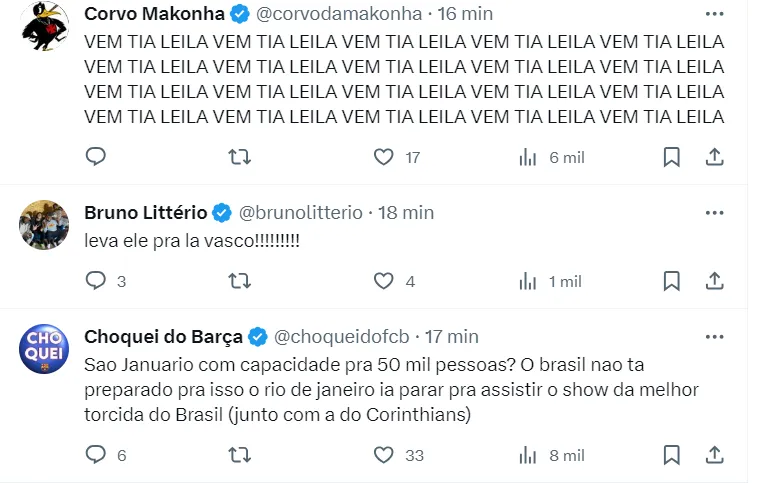Retweet Bruno Littério's vasco post
Image resolution: width=776 pixels, height=483 pixels.
(240, 281)
